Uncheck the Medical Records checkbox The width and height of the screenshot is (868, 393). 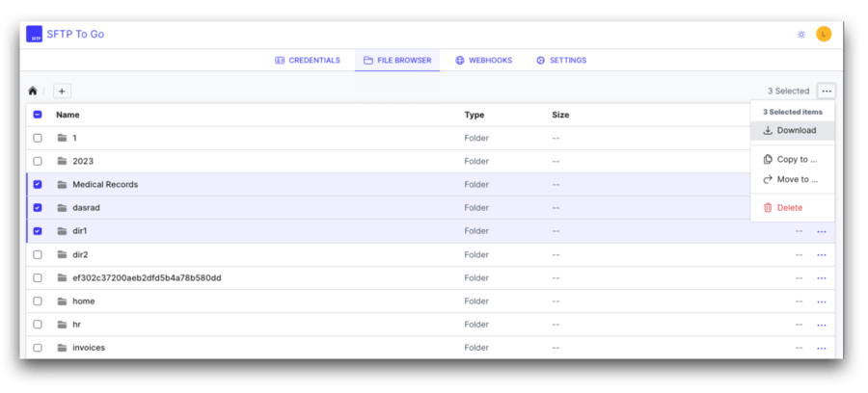pyautogui.click(x=38, y=185)
